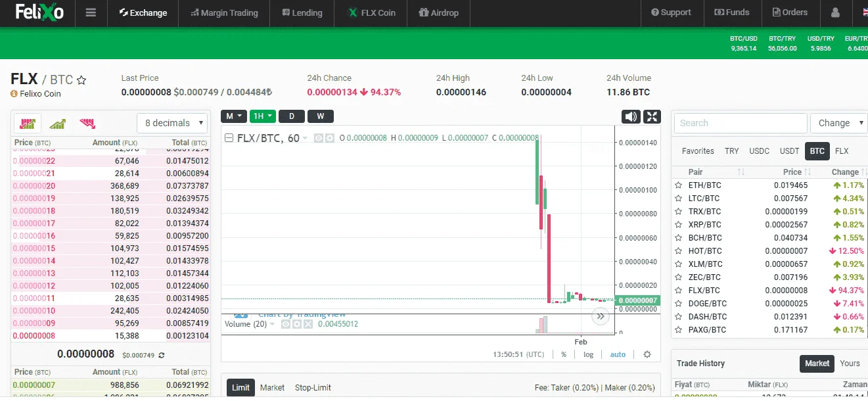This screenshot has height=401, width=868.
Task: Select the USDC market tab
Action: 760,151
